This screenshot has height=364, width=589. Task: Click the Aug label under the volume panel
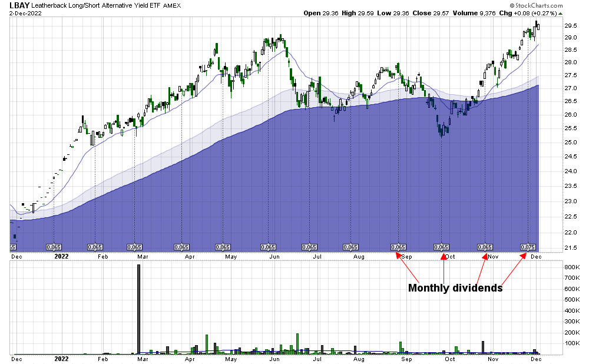tap(359, 359)
